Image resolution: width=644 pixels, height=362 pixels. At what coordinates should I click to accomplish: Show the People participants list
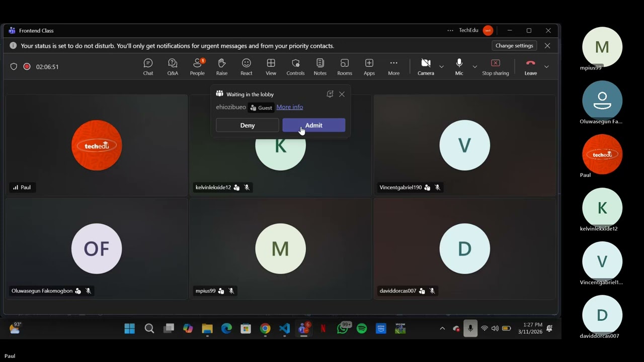(x=197, y=67)
